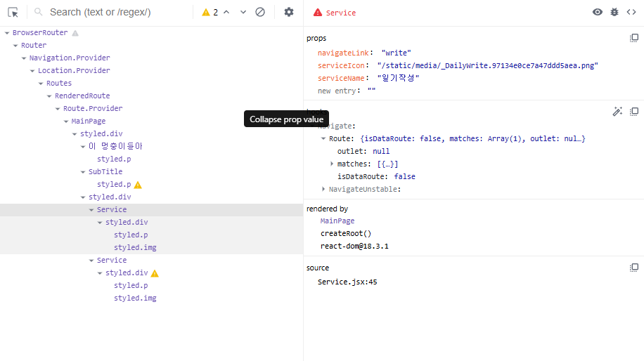
Task: Go to previous error or warning
Action: tap(226, 13)
